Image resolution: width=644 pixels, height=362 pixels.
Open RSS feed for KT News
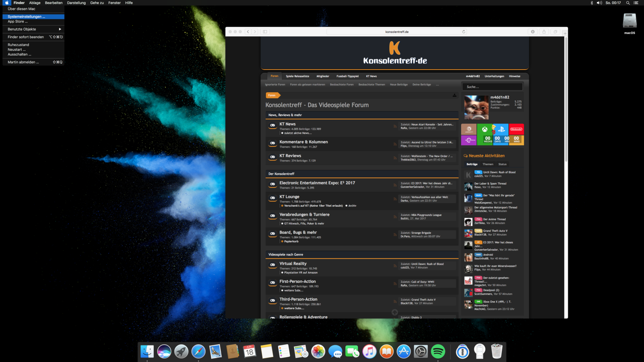click(x=395, y=126)
